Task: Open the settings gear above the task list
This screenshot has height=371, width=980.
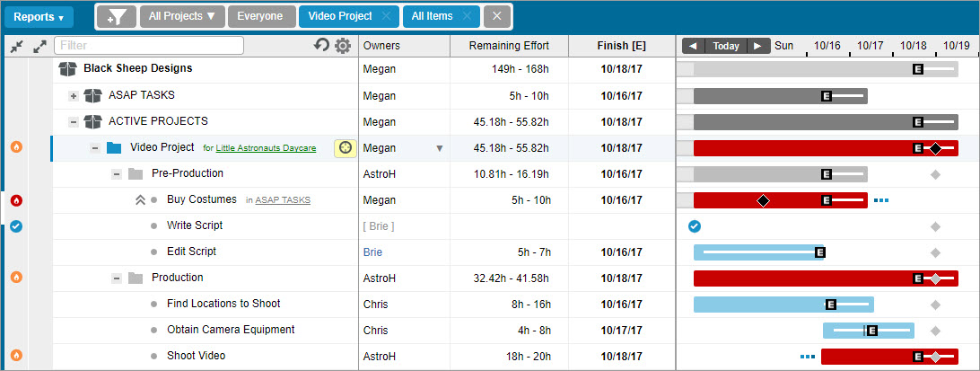Action: pos(342,46)
